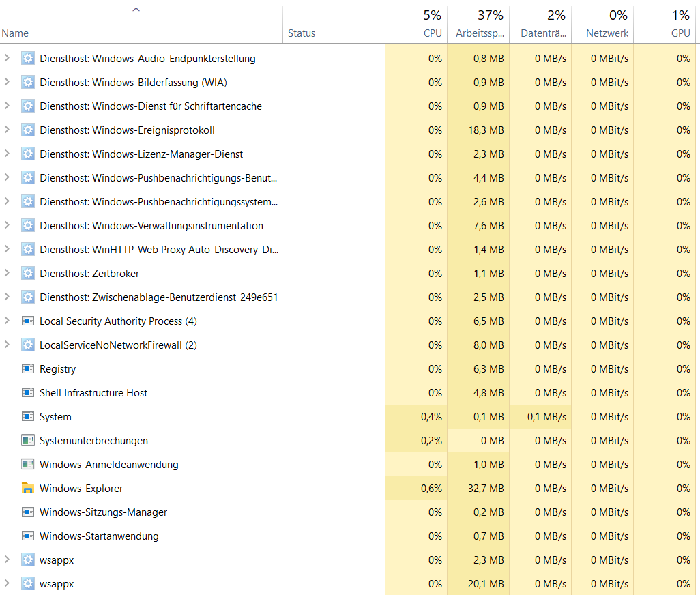Select the Windows-Explorer process
The height and width of the screenshot is (595, 700).
(348, 489)
